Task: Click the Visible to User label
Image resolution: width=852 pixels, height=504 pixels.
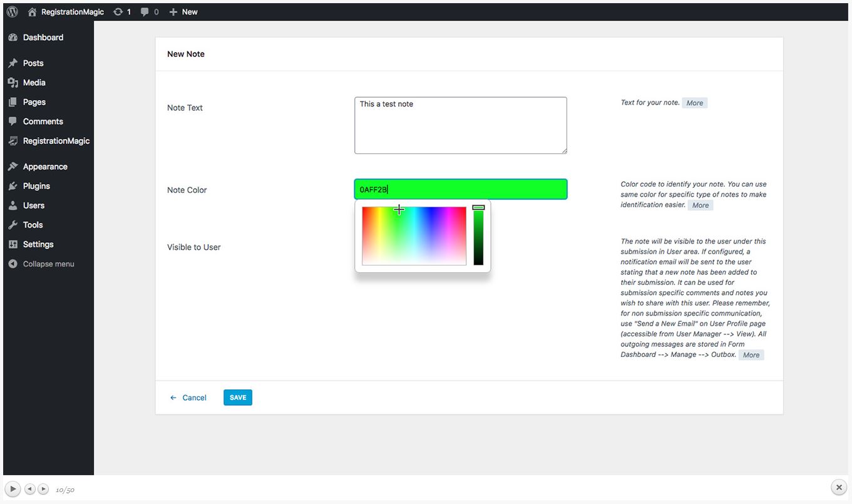Action: pyautogui.click(x=194, y=247)
